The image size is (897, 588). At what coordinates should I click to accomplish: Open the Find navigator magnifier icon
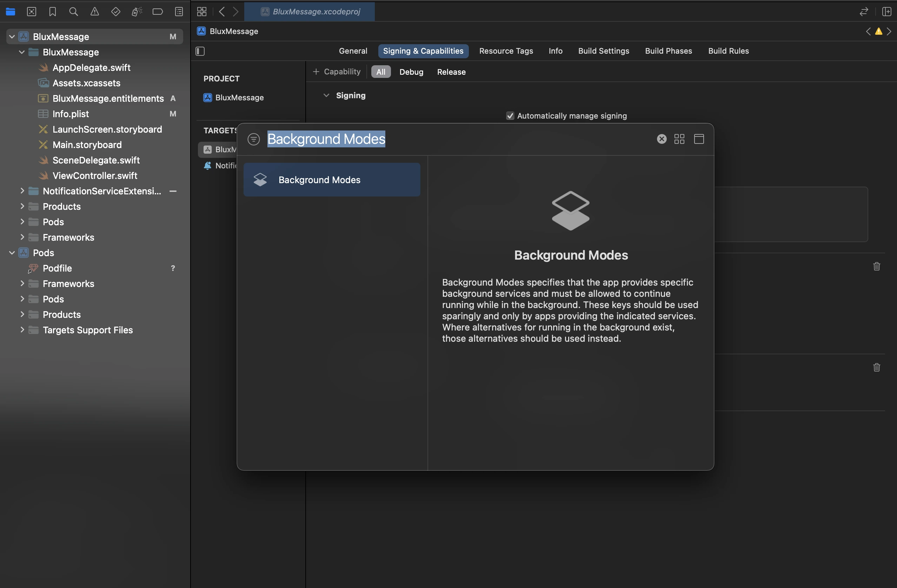(x=73, y=12)
